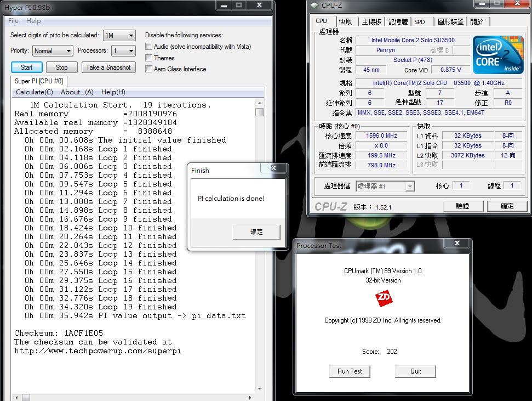Open the Processors count dropdown

pos(123,51)
